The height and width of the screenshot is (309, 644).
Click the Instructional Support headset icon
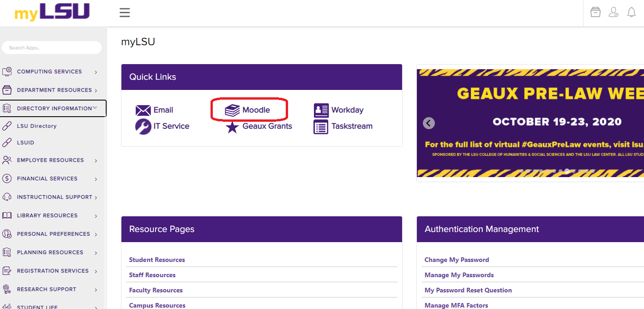pos(7,197)
